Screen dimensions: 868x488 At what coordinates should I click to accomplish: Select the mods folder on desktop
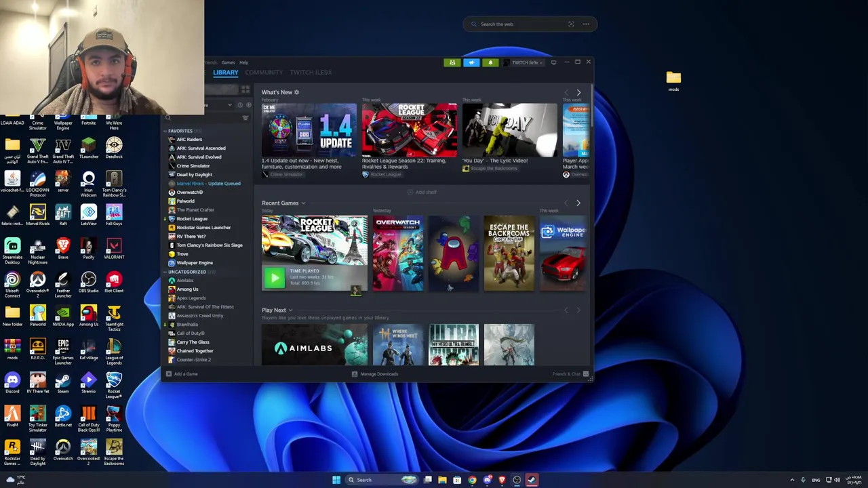tap(673, 81)
